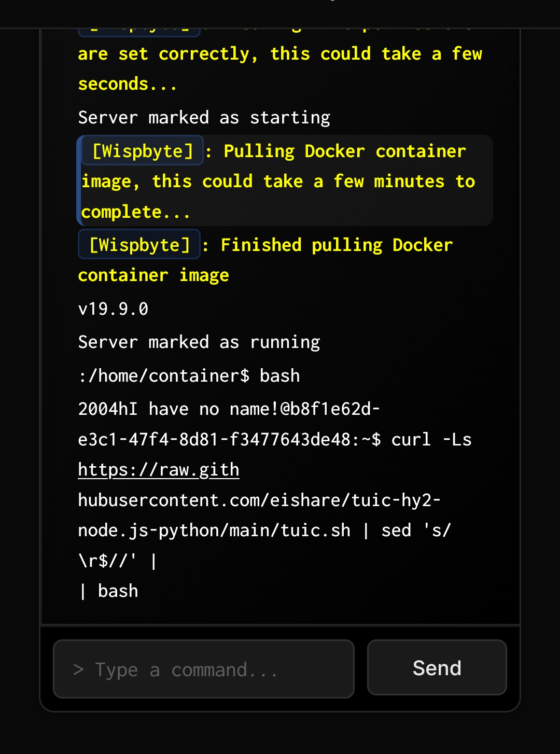Click the 'curl -Ls' command text
560x754 pixels.
pyautogui.click(x=431, y=440)
